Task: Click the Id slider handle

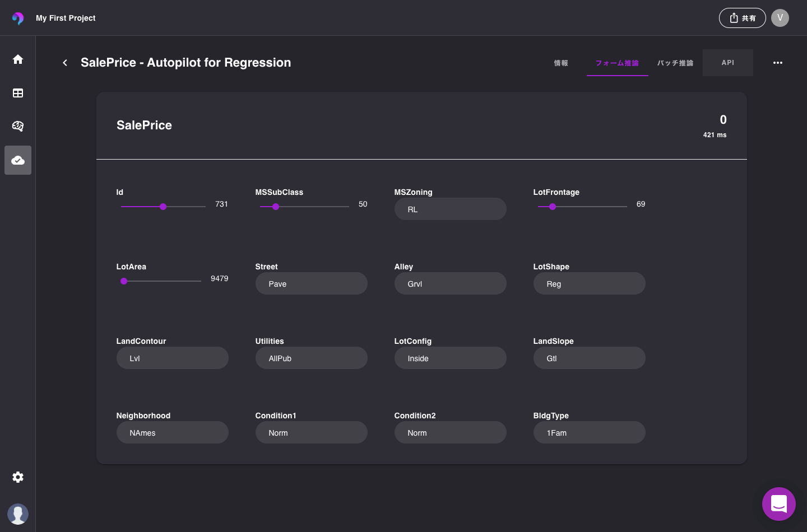Action: click(163, 207)
